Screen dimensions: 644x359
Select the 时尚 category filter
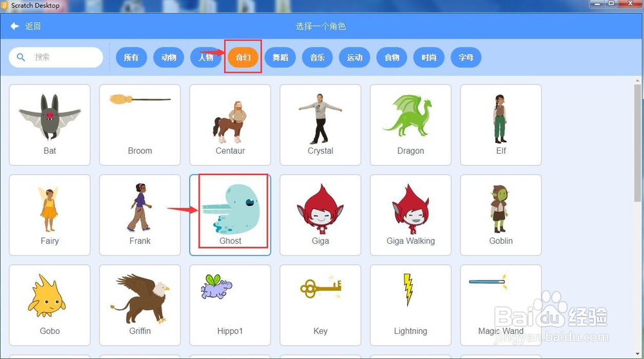tap(429, 57)
